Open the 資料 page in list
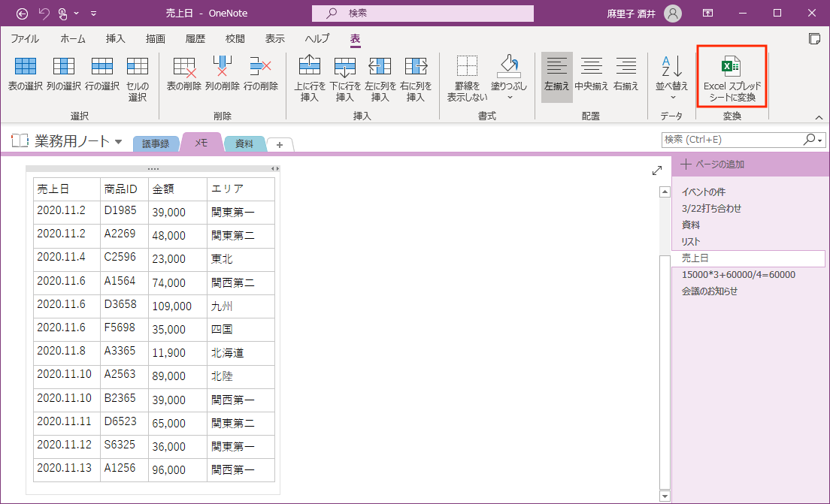The image size is (830, 504). [x=690, y=225]
